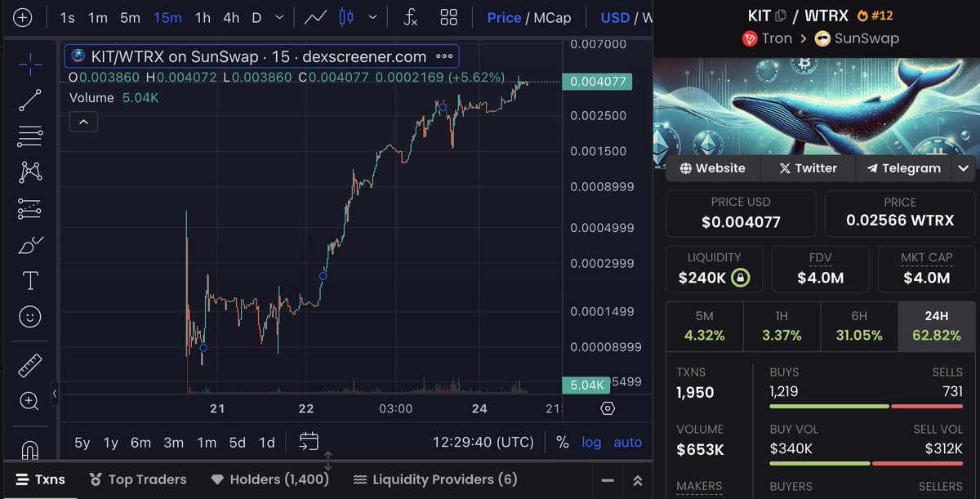The height and width of the screenshot is (499, 980).
Task: Set chart range to 6m
Action: tap(140, 442)
